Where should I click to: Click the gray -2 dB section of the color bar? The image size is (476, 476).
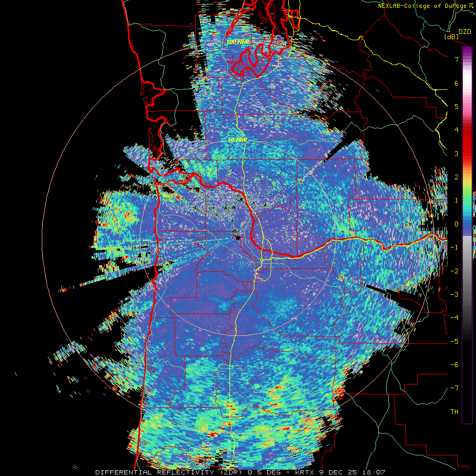pos(467,271)
